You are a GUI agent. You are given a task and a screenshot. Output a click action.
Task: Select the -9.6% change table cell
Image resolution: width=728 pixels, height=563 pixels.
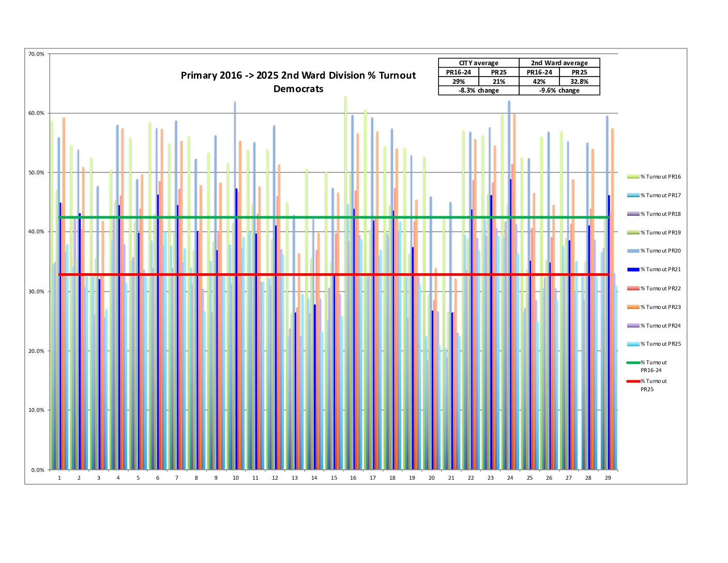tap(559, 91)
